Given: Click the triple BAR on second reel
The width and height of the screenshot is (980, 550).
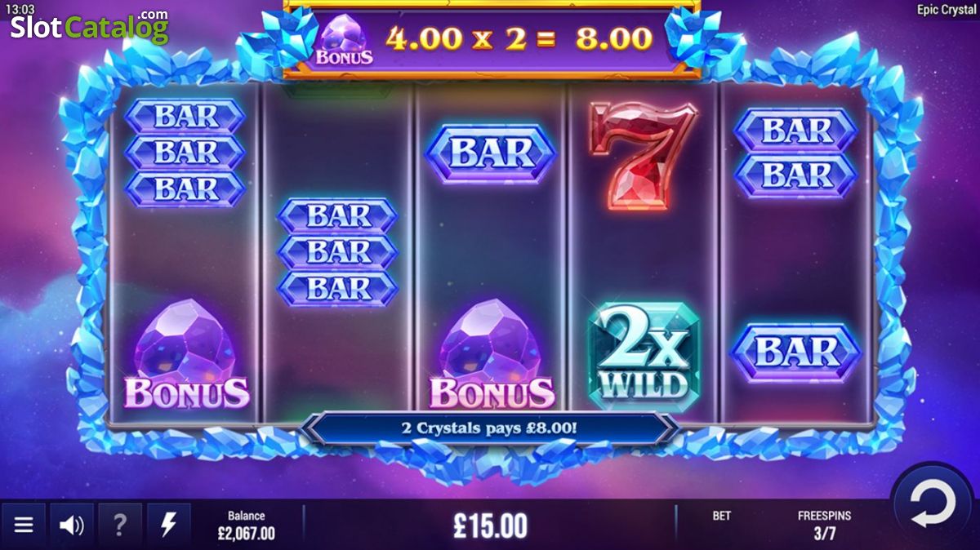Looking at the screenshot, I should pos(337,252).
